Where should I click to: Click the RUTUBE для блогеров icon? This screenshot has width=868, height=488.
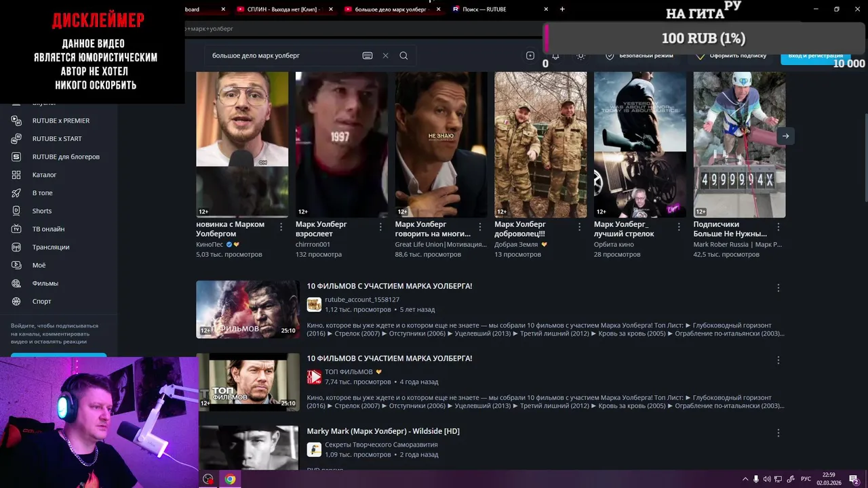click(x=17, y=157)
